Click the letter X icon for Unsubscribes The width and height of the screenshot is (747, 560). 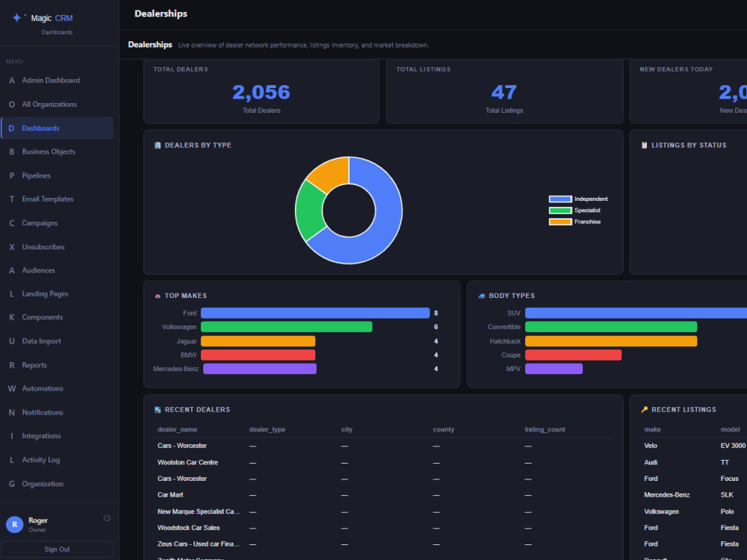click(11, 247)
